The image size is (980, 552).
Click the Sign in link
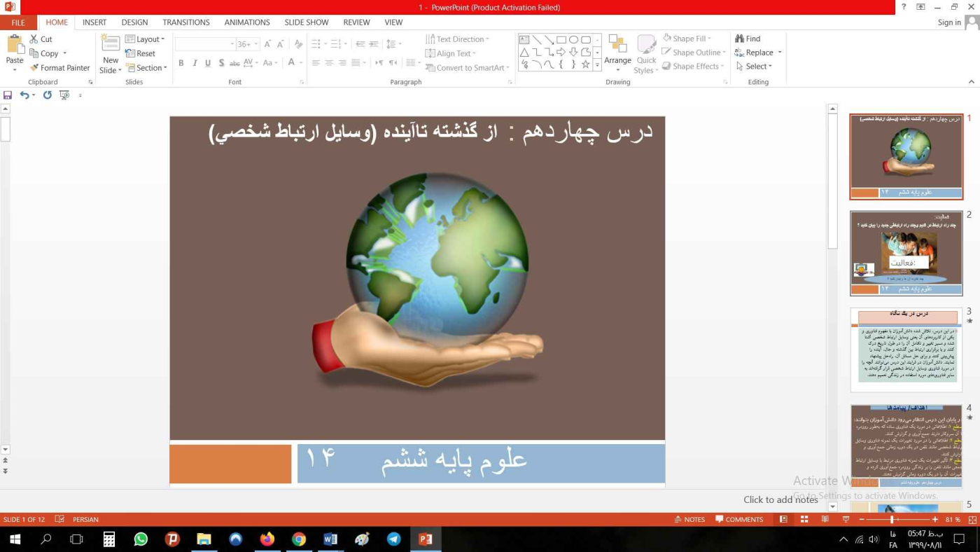tap(949, 22)
